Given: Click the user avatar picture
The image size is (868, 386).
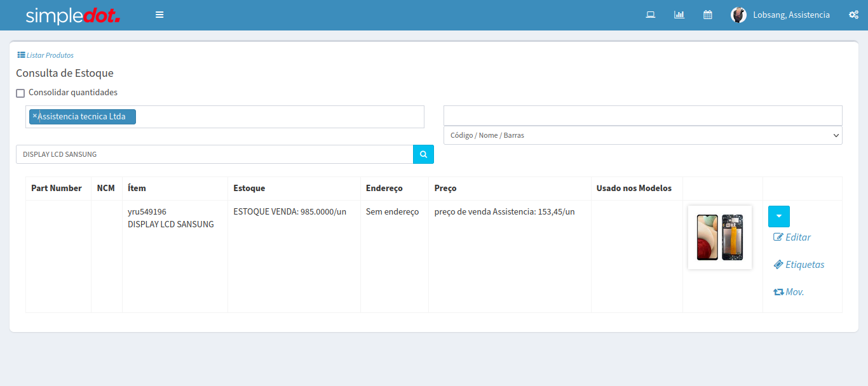Looking at the screenshot, I should pyautogui.click(x=738, y=15).
